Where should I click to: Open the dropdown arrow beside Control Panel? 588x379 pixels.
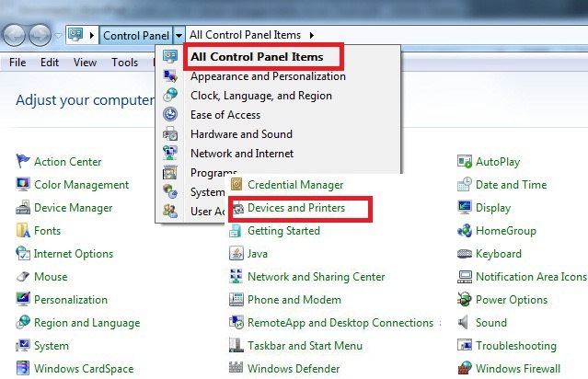click(x=179, y=36)
